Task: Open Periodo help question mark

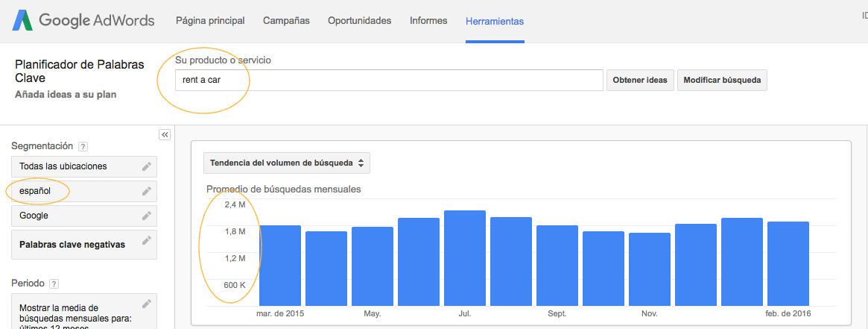Action: 54,283
